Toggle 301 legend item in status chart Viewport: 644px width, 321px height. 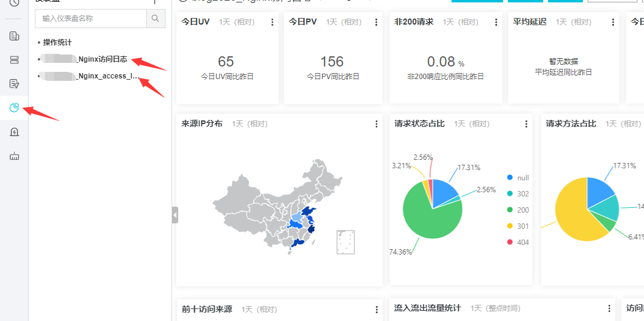point(518,226)
